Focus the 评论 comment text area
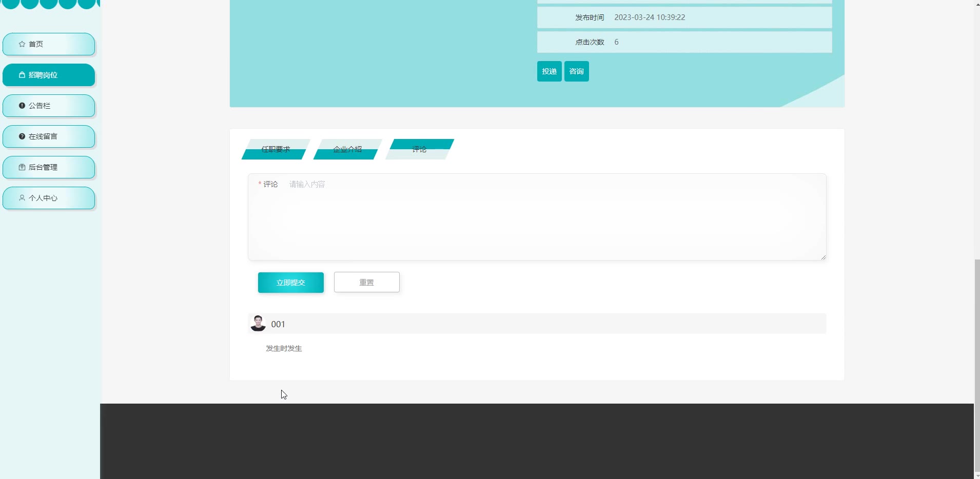980x479 pixels. 537,217
